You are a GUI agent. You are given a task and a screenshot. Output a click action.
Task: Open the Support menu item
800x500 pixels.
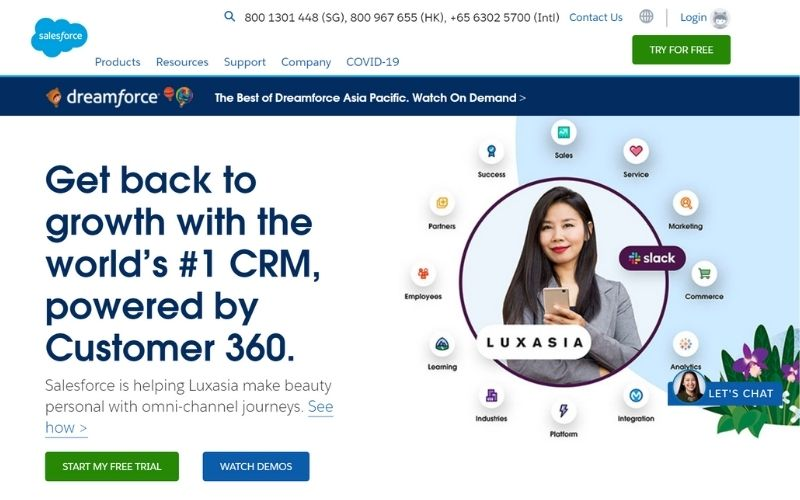245,62
